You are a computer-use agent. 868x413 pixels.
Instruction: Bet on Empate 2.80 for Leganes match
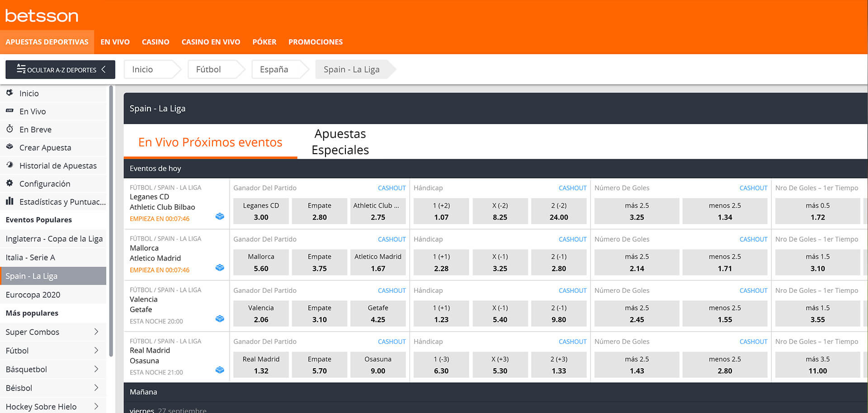pyautogui.click(x=320, y=211)
